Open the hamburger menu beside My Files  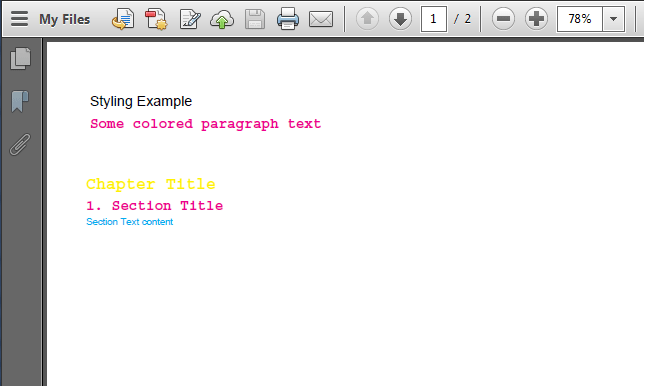(19, 19)
